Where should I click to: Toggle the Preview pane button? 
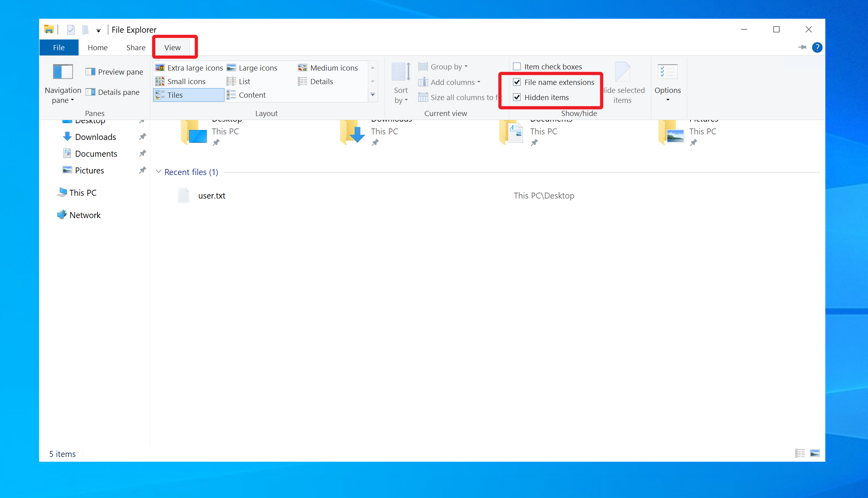[114, 72]
